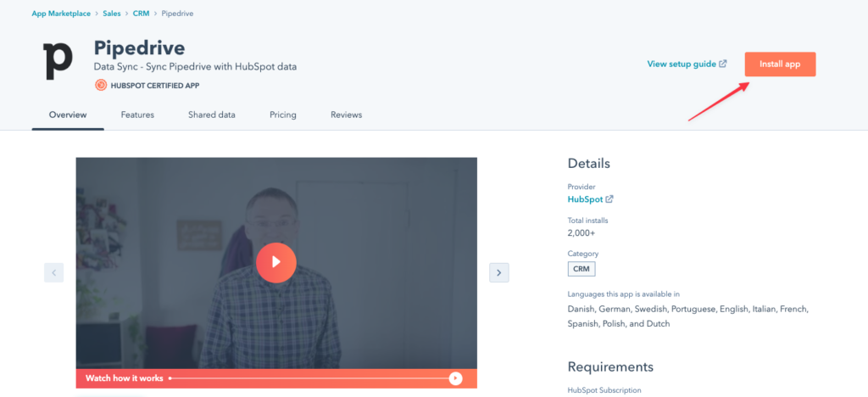Click the HubSpot Subscription label
This screenshot has width=868, height=397.
[604, 390]
